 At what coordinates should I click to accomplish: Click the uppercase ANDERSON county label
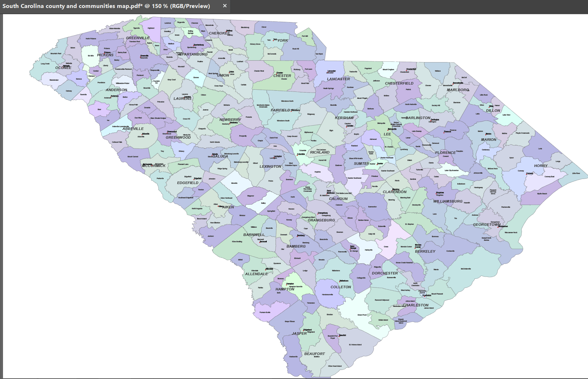(x=117, y=90)
